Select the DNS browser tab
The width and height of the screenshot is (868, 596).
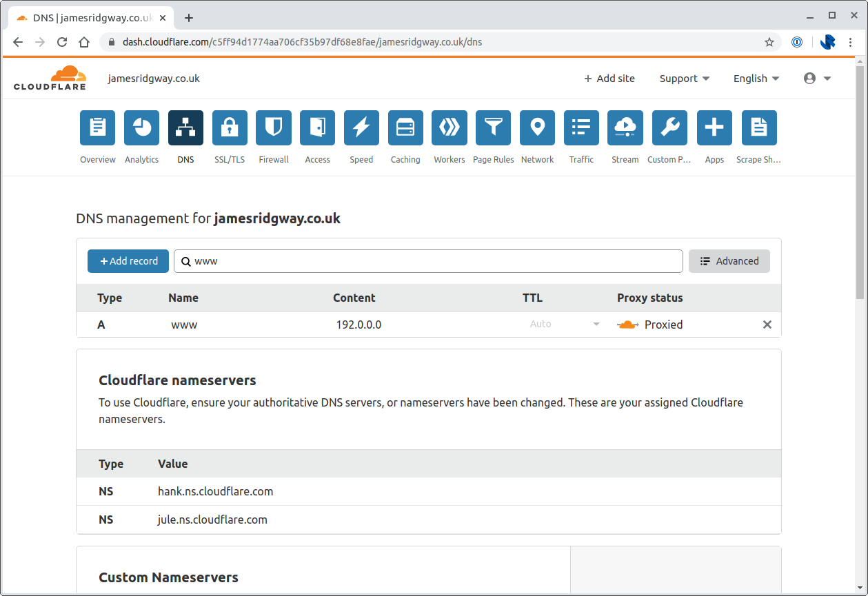point(91,18)
